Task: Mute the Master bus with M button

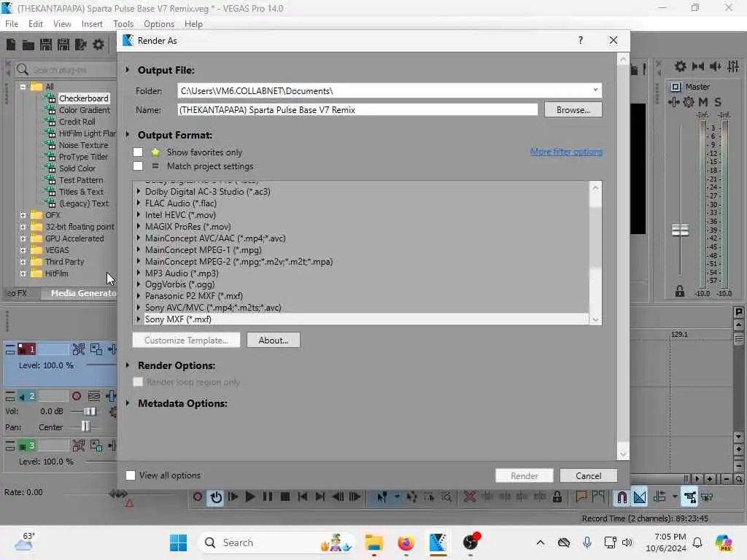Action: pos(703,102)
